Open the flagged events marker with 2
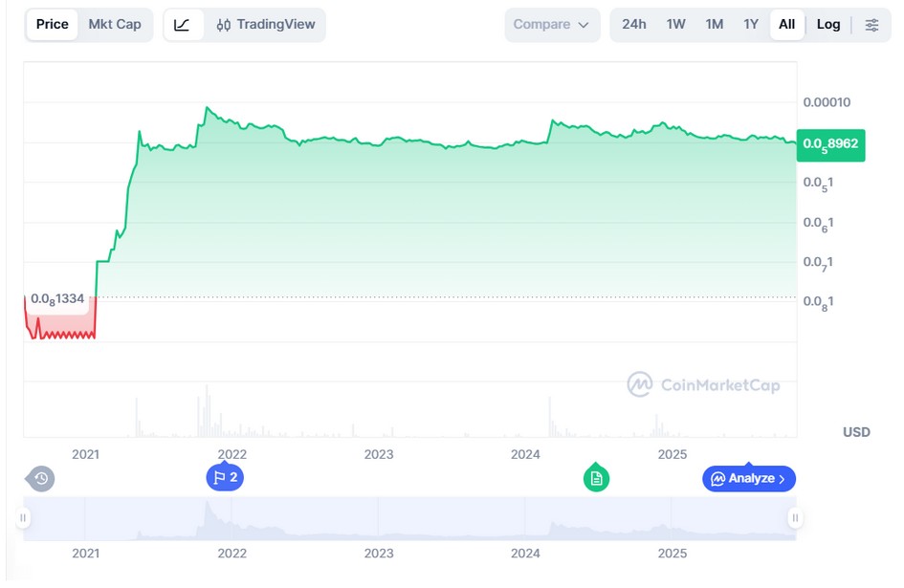904x588 pixels. click(x=225, y=478)
